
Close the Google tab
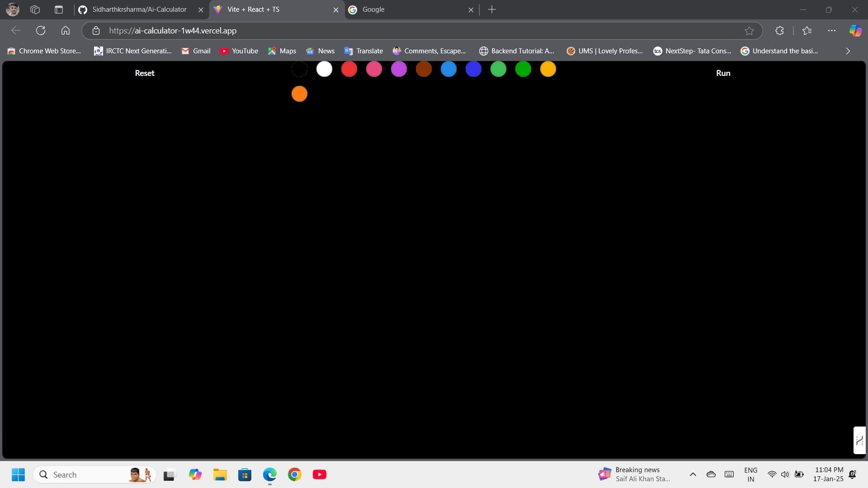471,9
